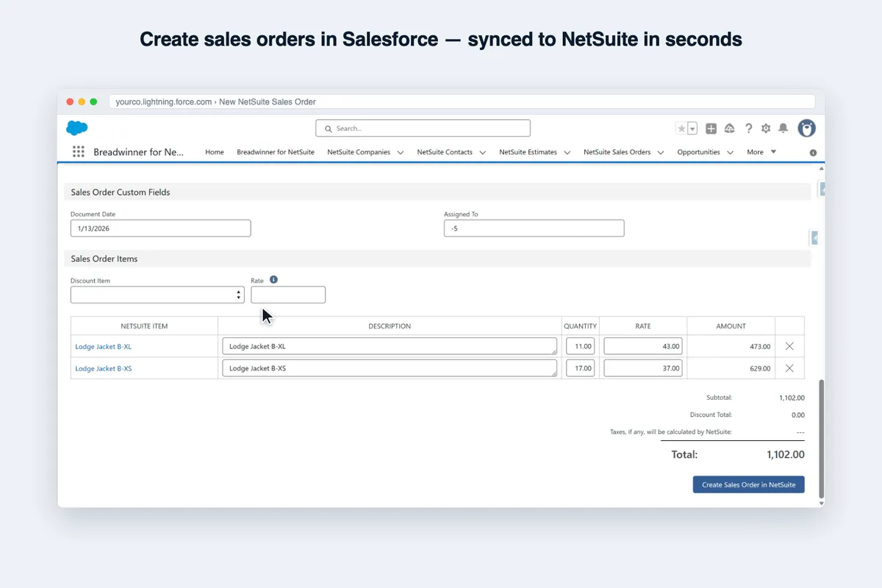Remove the Lodge Jacket B-XS line item

click(x=789, y=368)
